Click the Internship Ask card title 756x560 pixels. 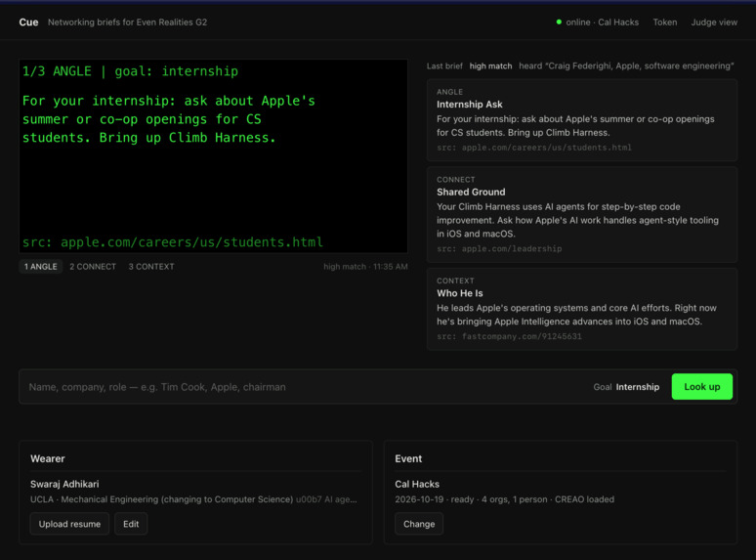tap(469, 105)
